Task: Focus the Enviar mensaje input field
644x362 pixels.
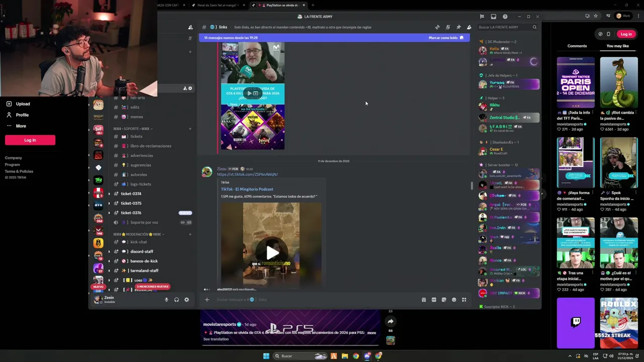Action: coord(317,300)
